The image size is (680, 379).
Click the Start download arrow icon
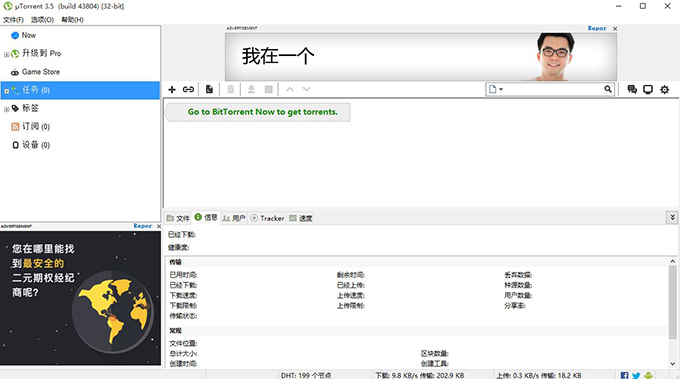[x=251, y=89]
